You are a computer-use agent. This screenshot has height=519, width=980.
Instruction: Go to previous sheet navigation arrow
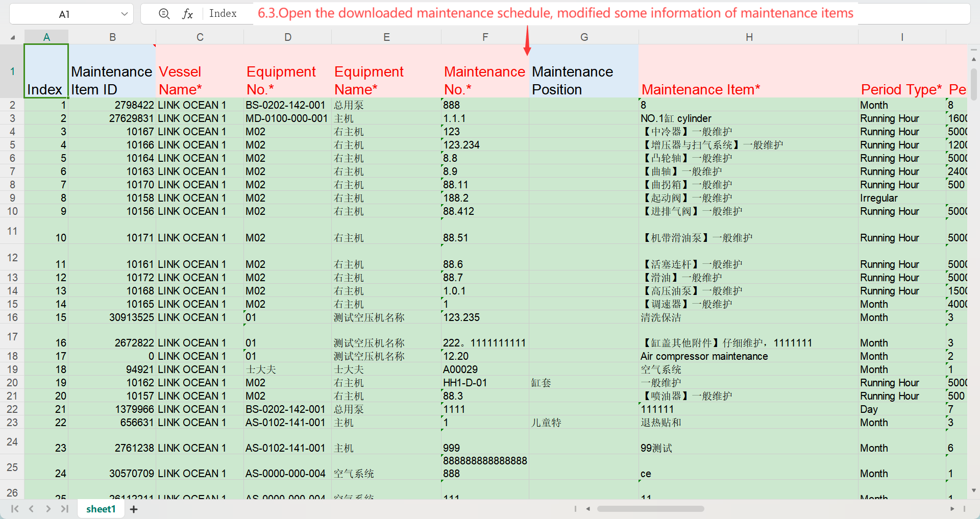[x=31, y=509]
